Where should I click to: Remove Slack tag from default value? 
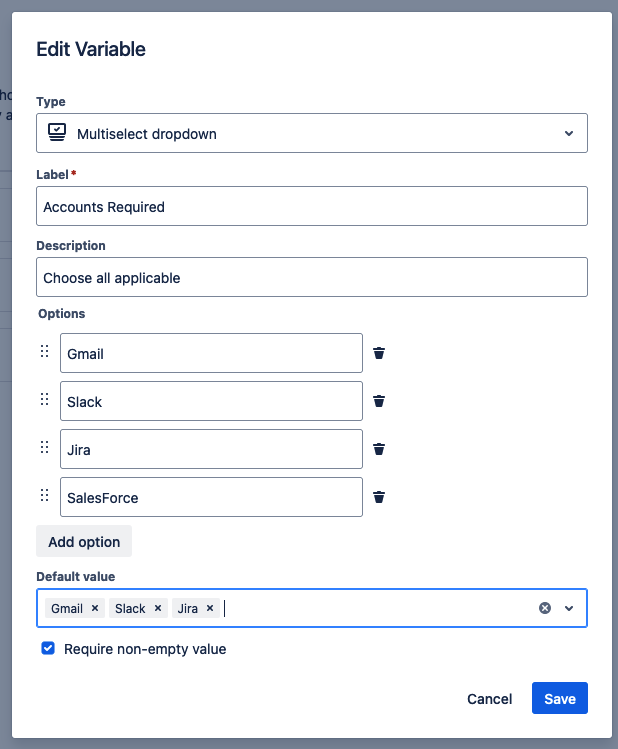click(158, 608)
